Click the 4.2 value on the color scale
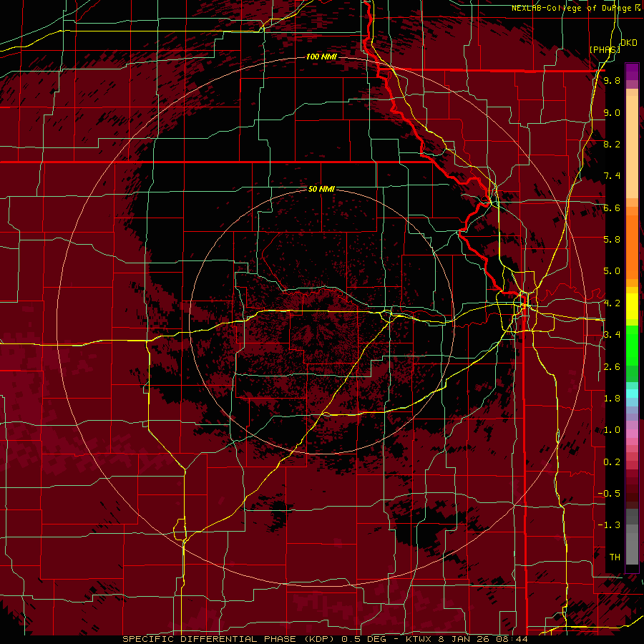This screenshot has height=644, width=644. [x=612, y=303]
